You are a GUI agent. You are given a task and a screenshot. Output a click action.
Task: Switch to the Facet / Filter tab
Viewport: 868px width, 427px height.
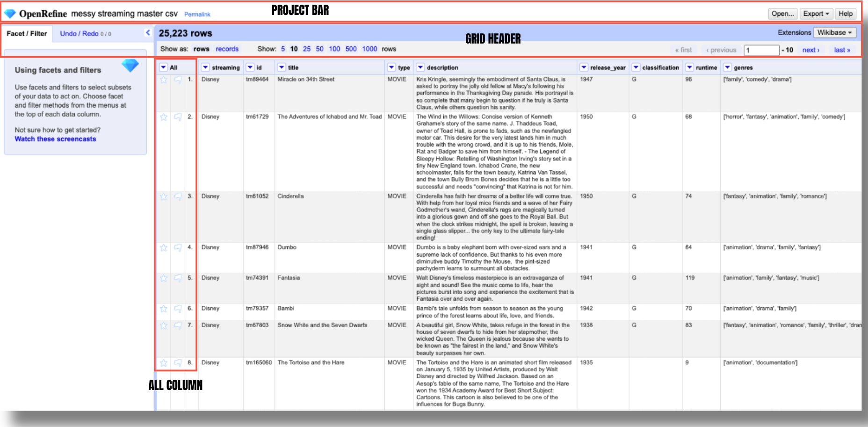click(27, 34)
